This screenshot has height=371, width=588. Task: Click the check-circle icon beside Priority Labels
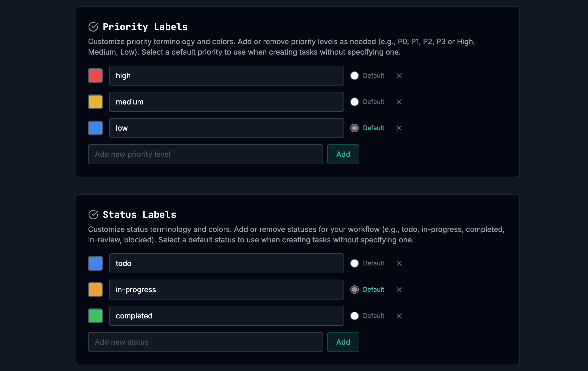(x=94, y=27)
